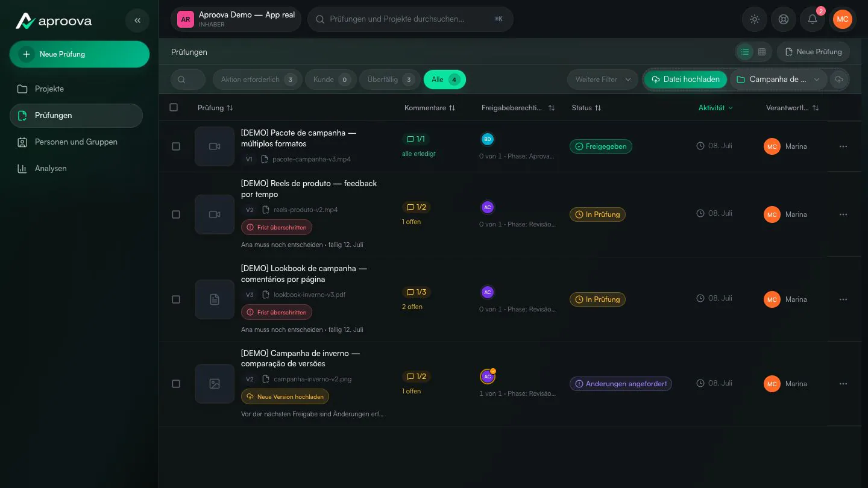This screenshot has height=488, width=868.
Task: Select the Überfällig filter tab
Action: click(x=389, y=80)
